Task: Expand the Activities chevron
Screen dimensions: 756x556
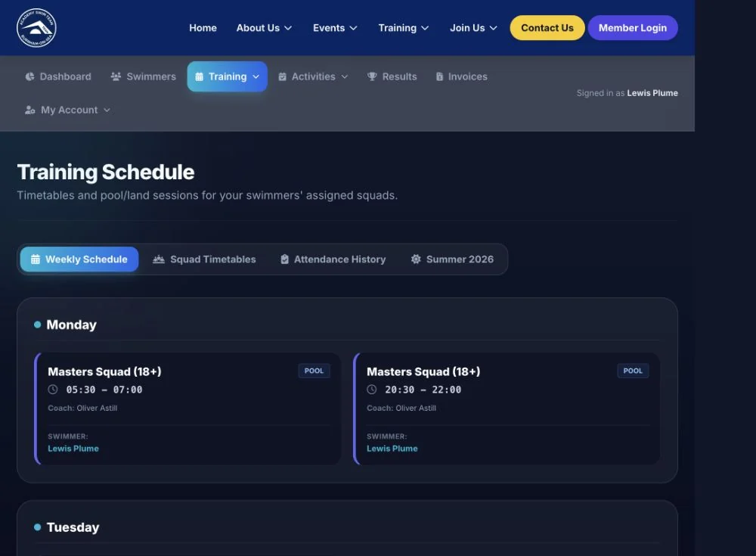Action: click(x=345, y=76)
